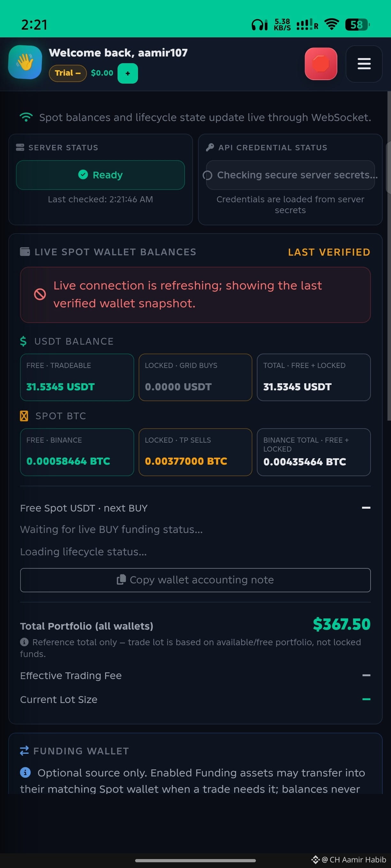This screenshot has width=391, height=868.
Task: Copy wallet accounting note
Action: tap(195, 580)
